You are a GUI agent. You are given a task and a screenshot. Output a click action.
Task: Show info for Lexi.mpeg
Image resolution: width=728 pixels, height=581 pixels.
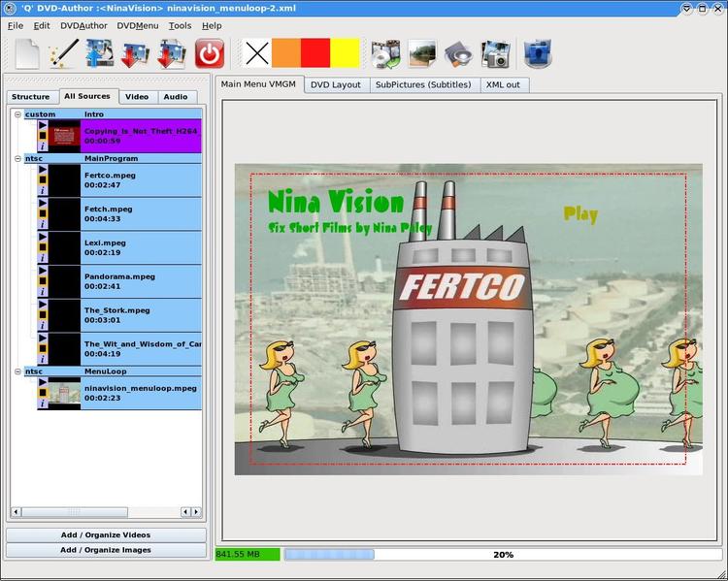tap(43, 258)
